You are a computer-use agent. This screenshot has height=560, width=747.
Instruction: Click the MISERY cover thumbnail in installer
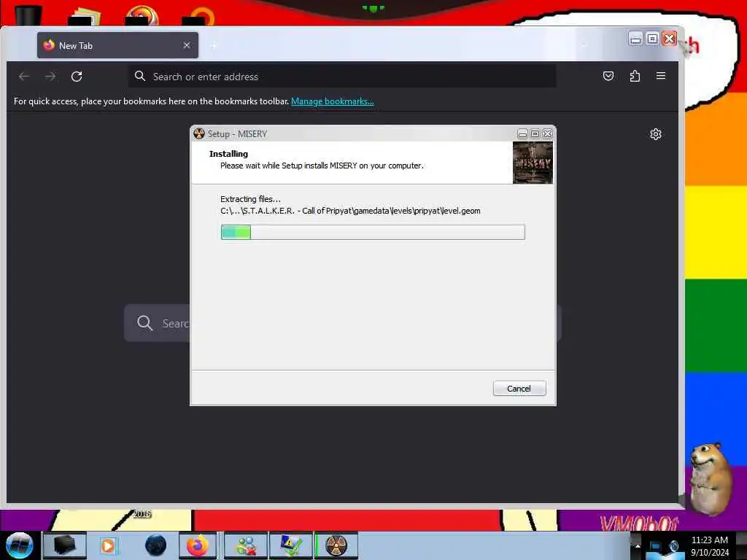[x=533, y=163]
